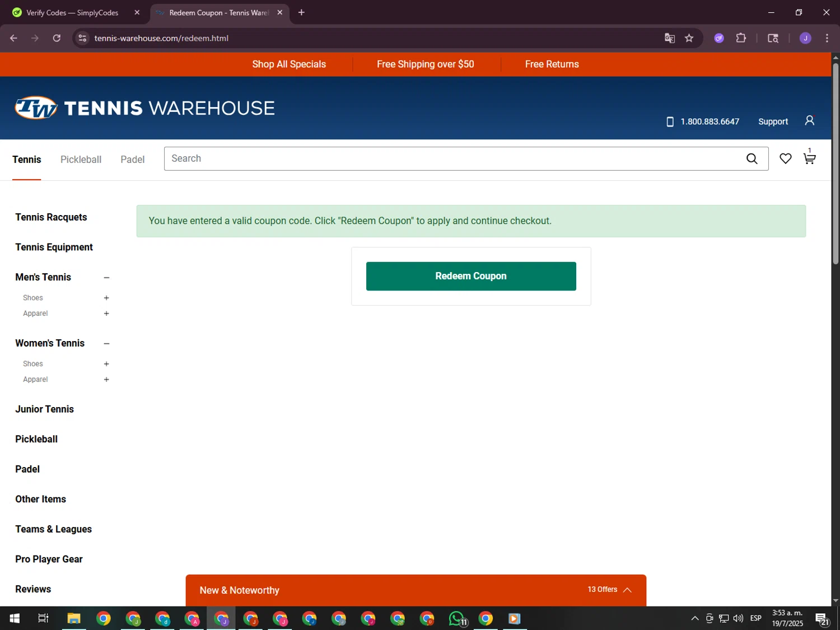Close the Verify Codes — SimplyCodes tab

pyautogui.click(x=137, y=12)
